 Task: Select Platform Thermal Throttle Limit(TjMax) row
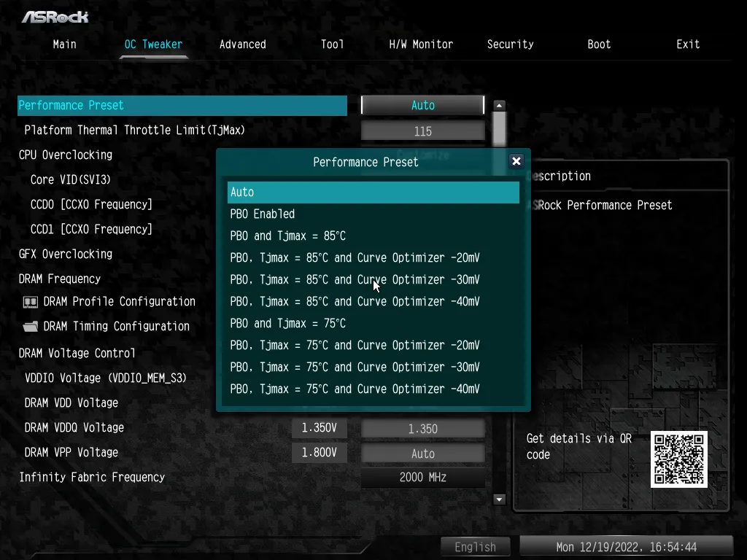pos(134,131)
